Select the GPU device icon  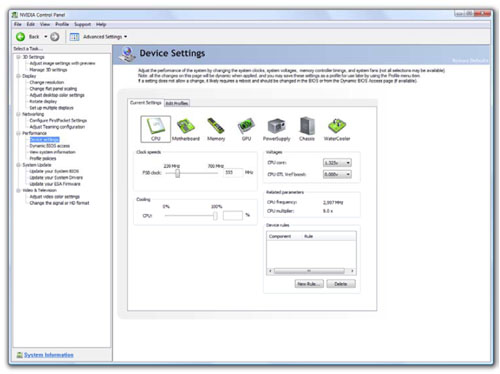(x=246, y=129)
